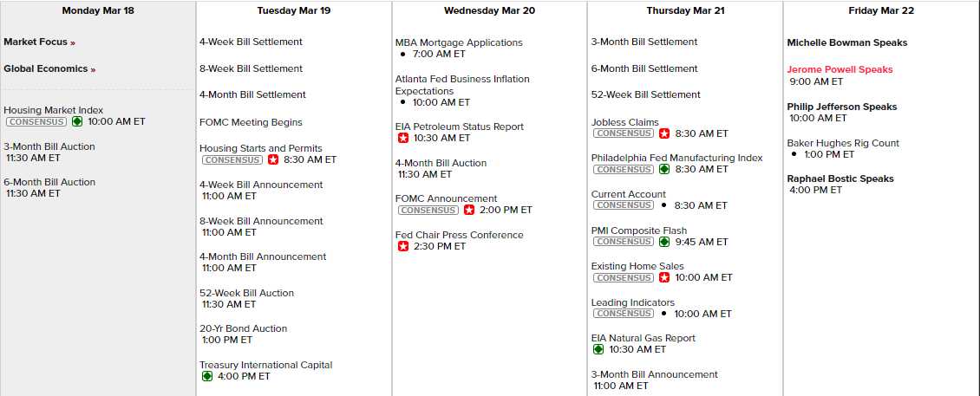Viewport: 980px width, 396px height.
Task: Expand the Market Focus section
Action: [x=39, y=42]
